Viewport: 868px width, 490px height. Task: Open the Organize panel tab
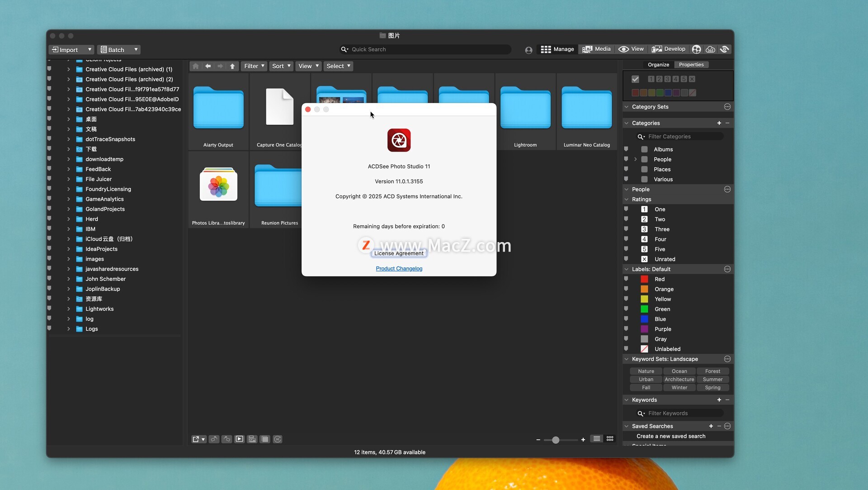point(658,65)
